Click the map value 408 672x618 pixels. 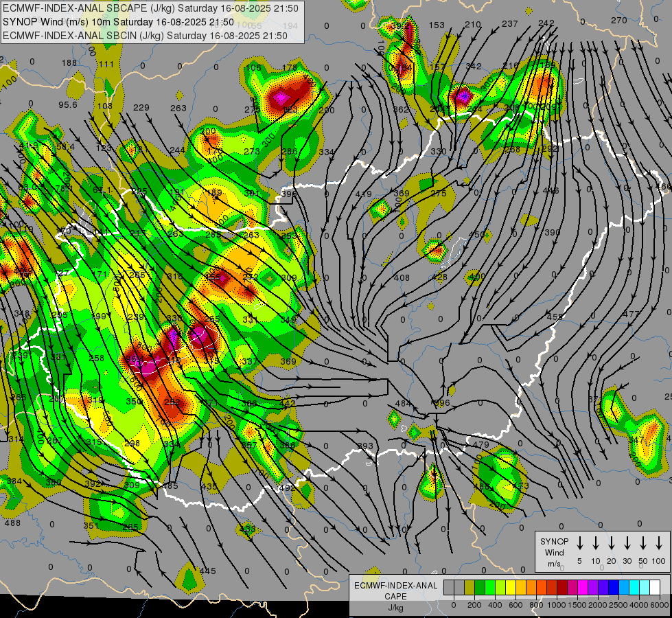(x=402, y=277)
